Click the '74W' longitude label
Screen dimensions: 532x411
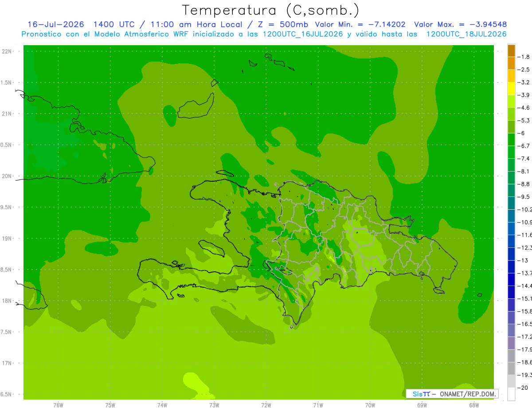click(x=162, y=405)
